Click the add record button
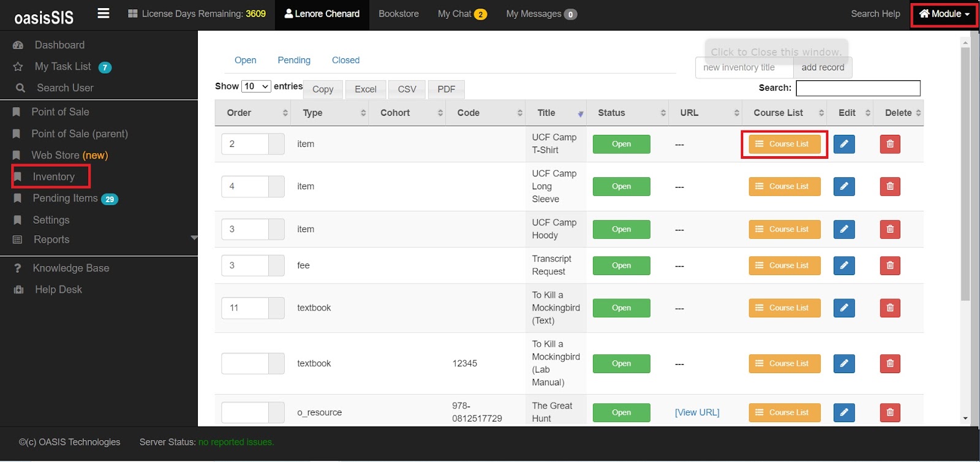Image resolution: width=980 pixels, height=462 pixels. click(x=823, y=67)
